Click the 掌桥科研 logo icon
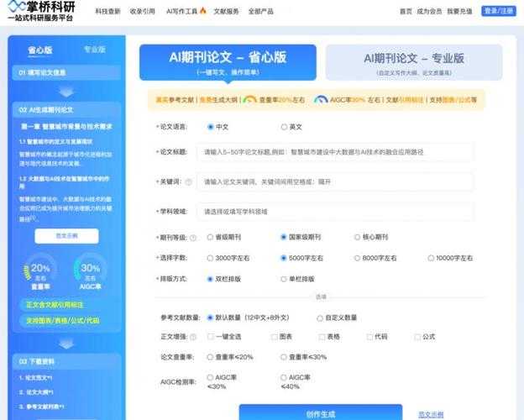The width and height of the screenshot is (524, 420). (17, 5)
